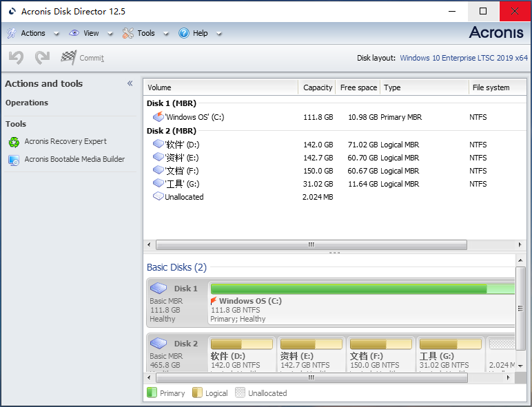
Task: Click the volume list horizontal scrollbar thumb
Action: click(x=311, y=245)
